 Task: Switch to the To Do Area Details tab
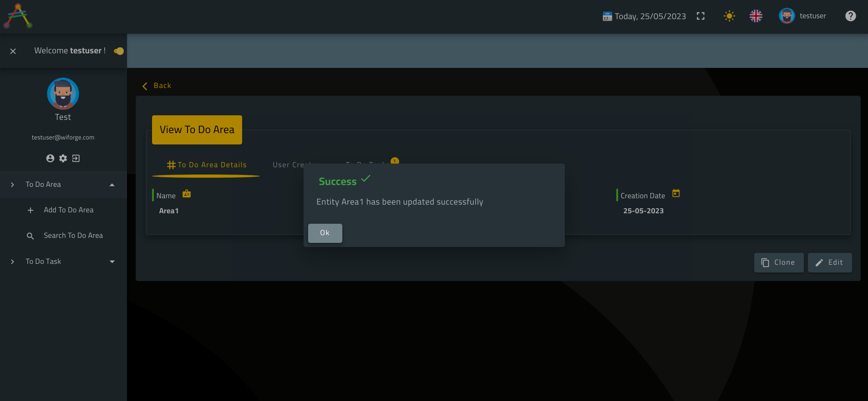207,165
